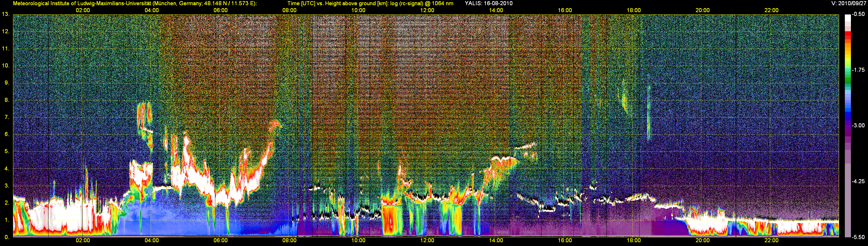The width and height of the screenshot is (868, 246).
Task: Click the '9.' height axis label
Action: [7, 82]
